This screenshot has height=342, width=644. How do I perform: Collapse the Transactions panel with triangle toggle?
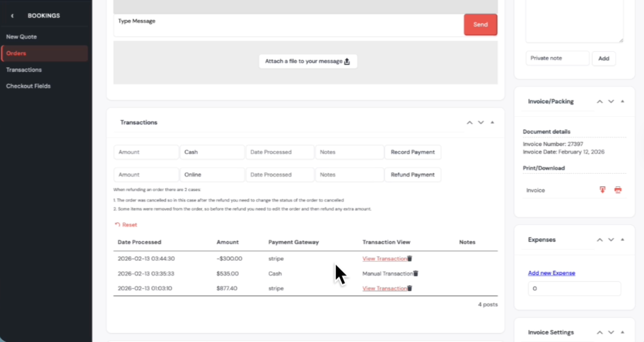pyautogui.click(x=492, y=122)
